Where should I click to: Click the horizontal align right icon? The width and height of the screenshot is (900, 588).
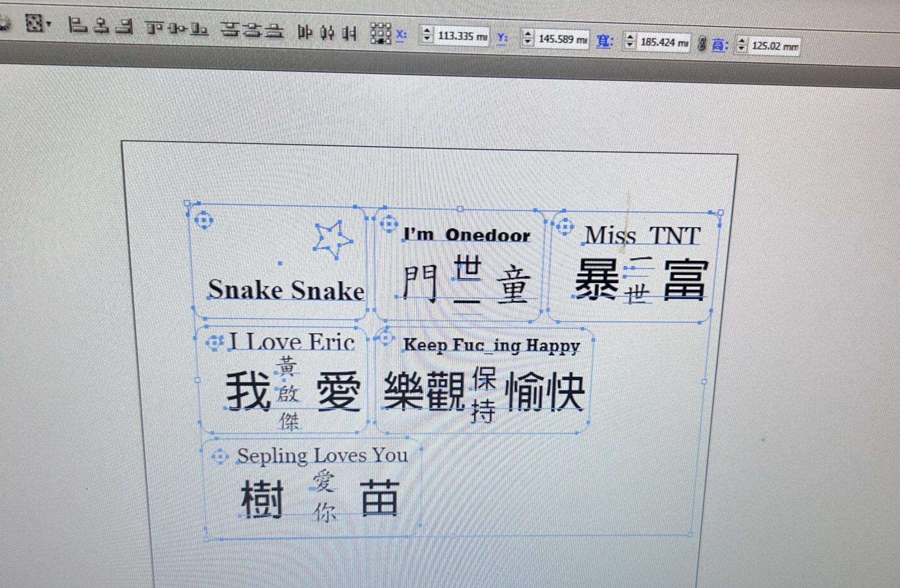(x=124, y=26)
